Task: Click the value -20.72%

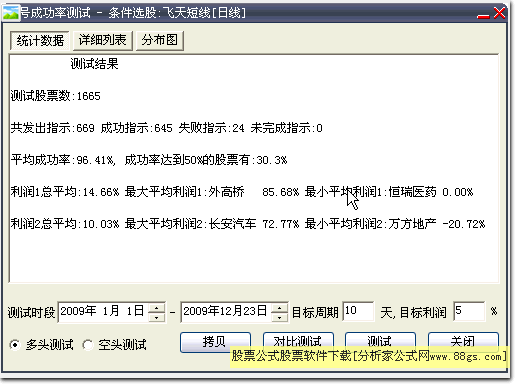Action: click(x=464, y=224)
